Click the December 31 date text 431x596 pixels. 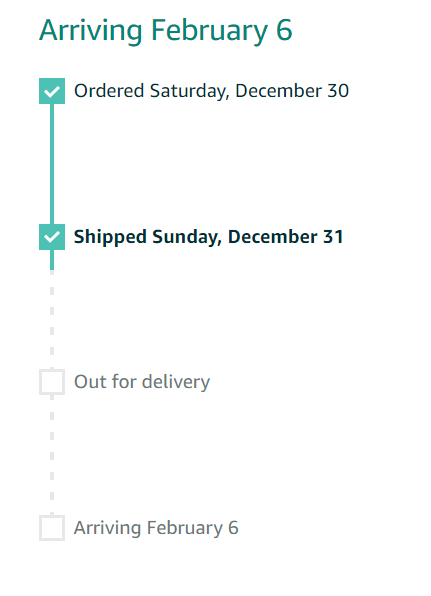(285, 237)
